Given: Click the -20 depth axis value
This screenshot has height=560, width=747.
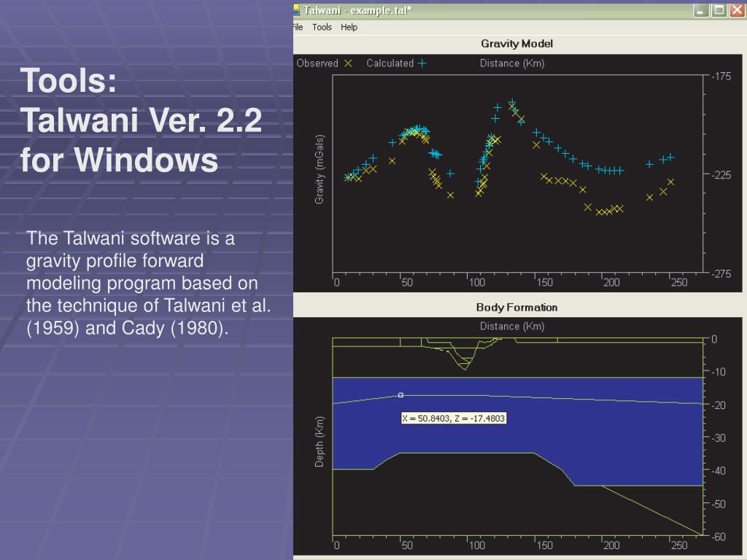Looking at the screenshot, I should click(719, 405).
